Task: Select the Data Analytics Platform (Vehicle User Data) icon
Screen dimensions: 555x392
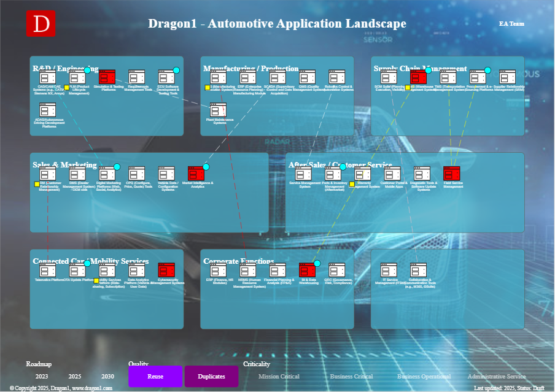Action: point(137,270)
